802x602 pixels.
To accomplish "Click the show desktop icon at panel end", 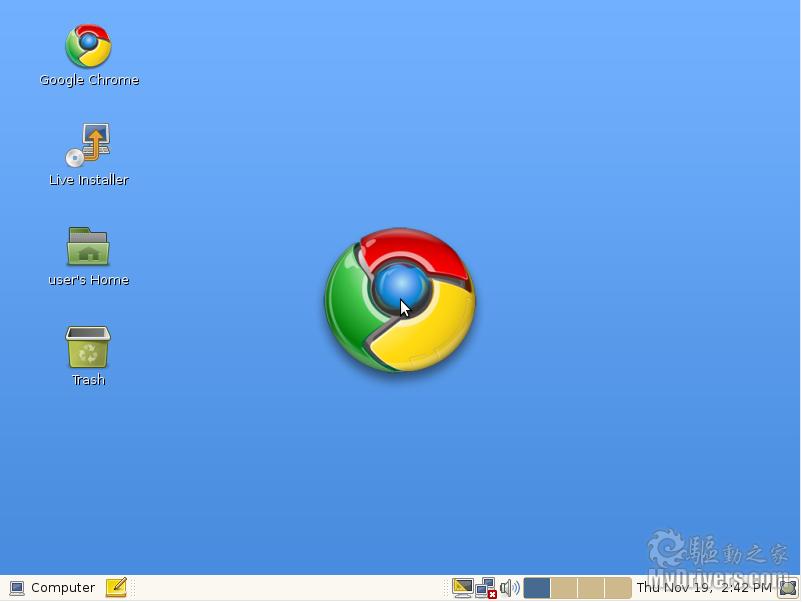I will (789, 588).
